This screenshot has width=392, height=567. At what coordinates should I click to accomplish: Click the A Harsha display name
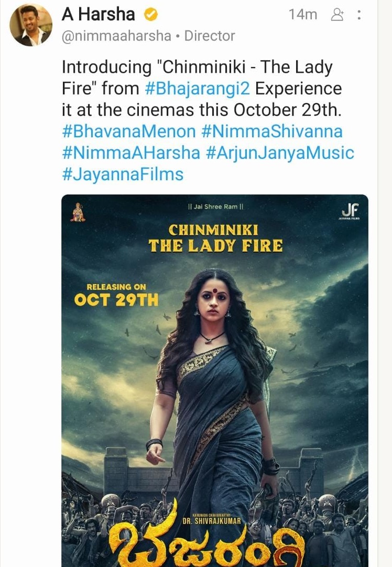point(99,15)
